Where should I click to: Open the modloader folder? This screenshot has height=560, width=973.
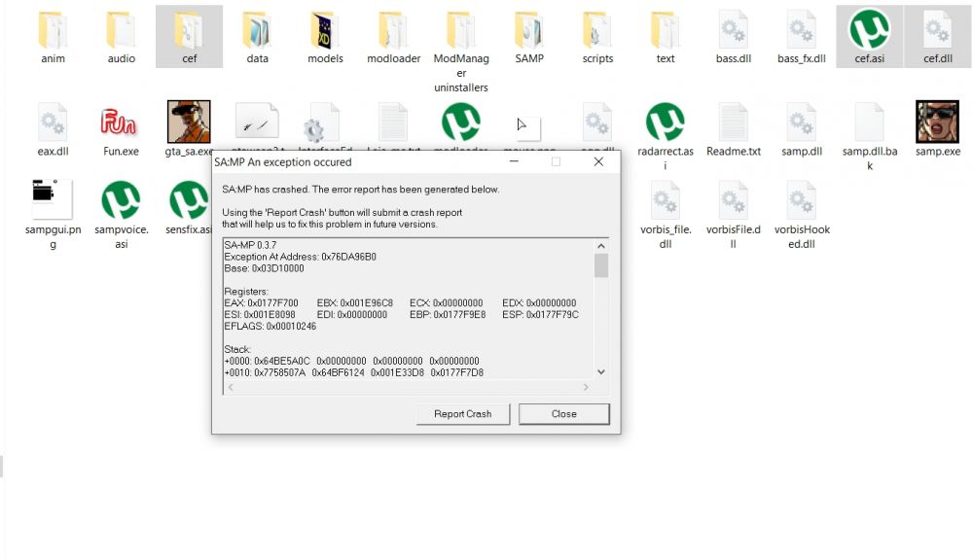coord(393,36)
